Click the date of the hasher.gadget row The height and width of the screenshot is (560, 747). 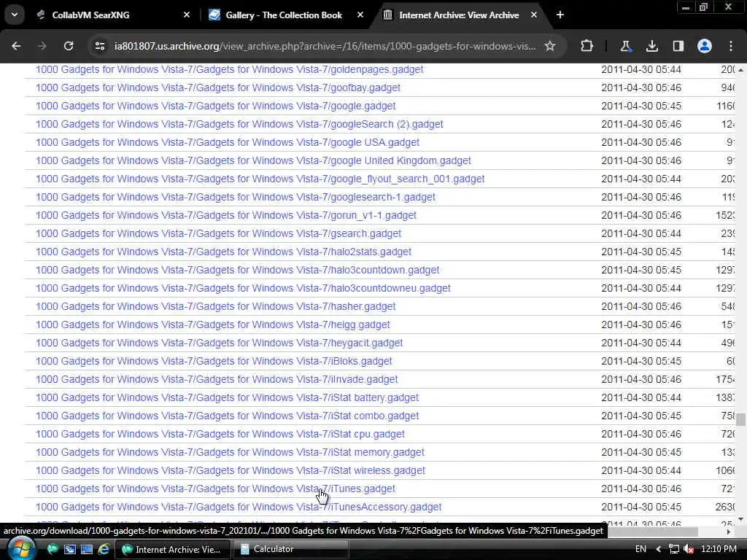pyautogui.click(x=640, y=307)
